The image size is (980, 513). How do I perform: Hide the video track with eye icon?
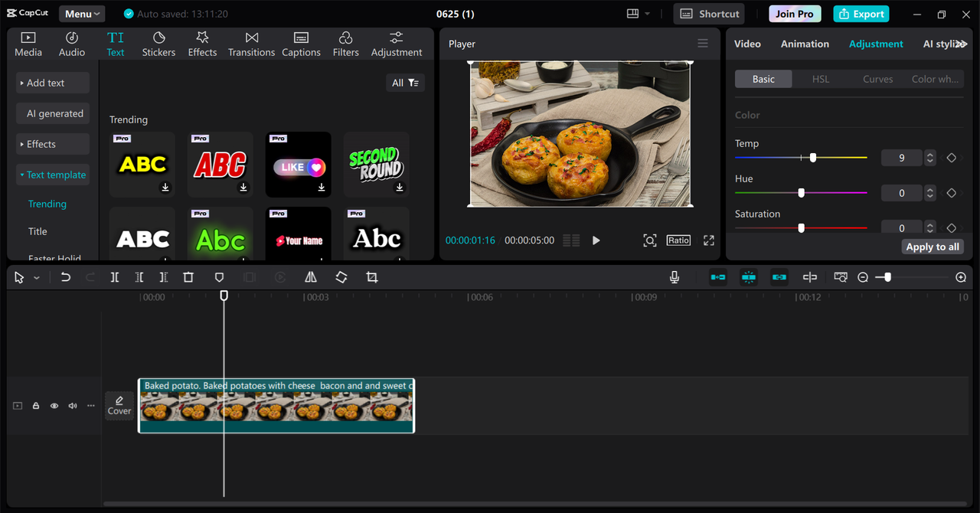54,406
